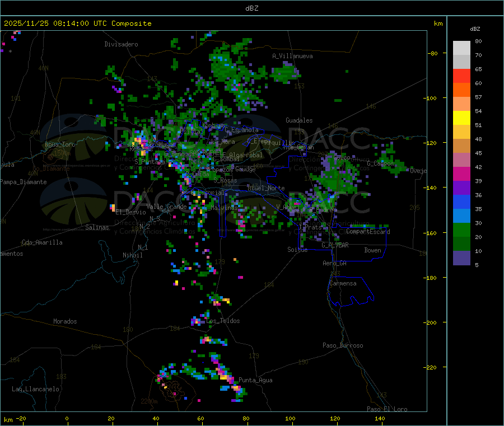Click the Bowen map label
The width and height of the screenshot is (504, 426).
pos(372,250)
